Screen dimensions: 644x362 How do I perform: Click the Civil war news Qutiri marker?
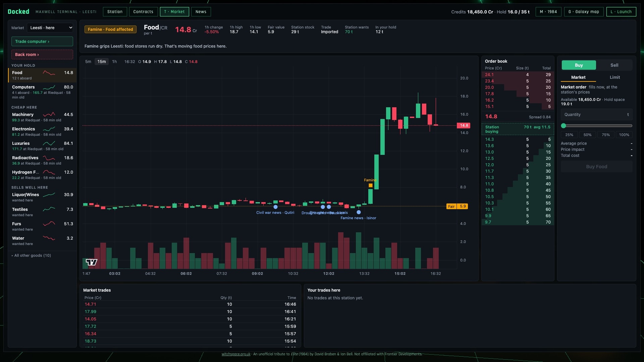pos(275,207)
